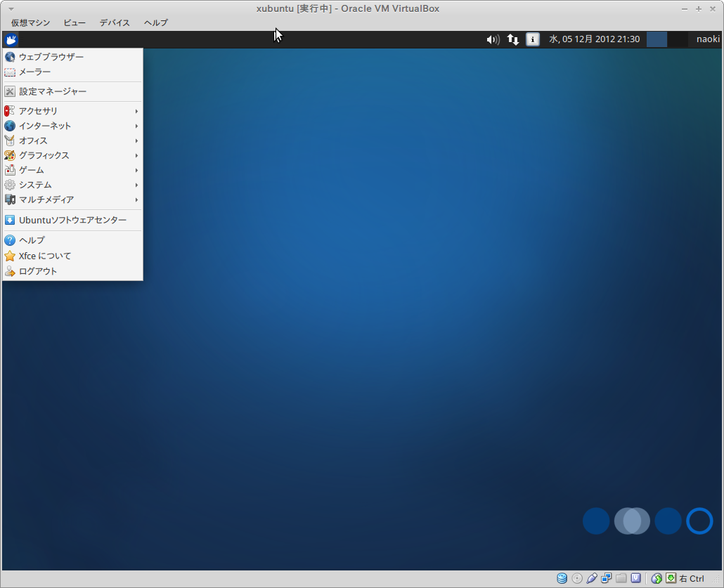Click the globe icon beside ウェブブラウザー
Viewport: 724px width, 588px height.
coord(10,57)
